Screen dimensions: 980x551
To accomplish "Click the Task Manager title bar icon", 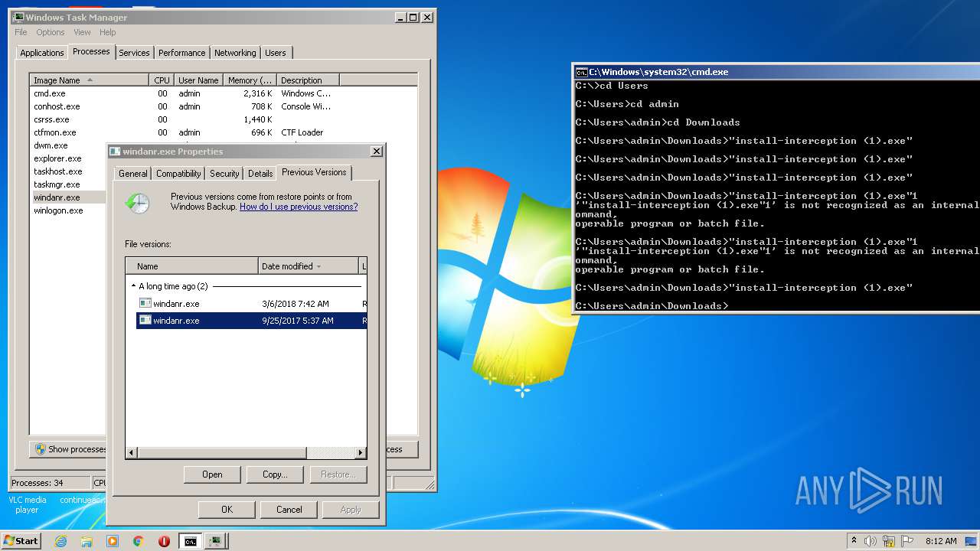I will click(x=18, y=17).
